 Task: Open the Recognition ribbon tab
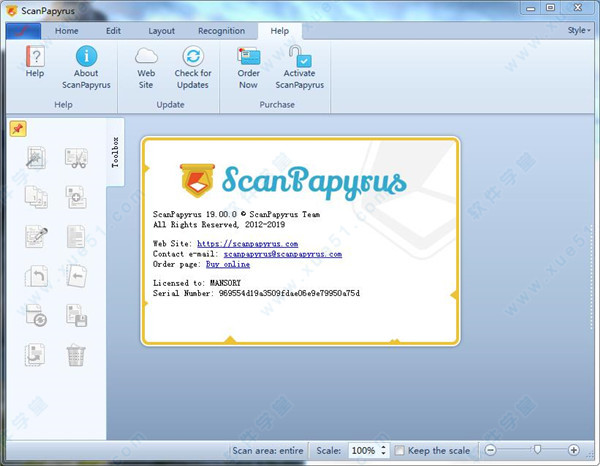221,31
